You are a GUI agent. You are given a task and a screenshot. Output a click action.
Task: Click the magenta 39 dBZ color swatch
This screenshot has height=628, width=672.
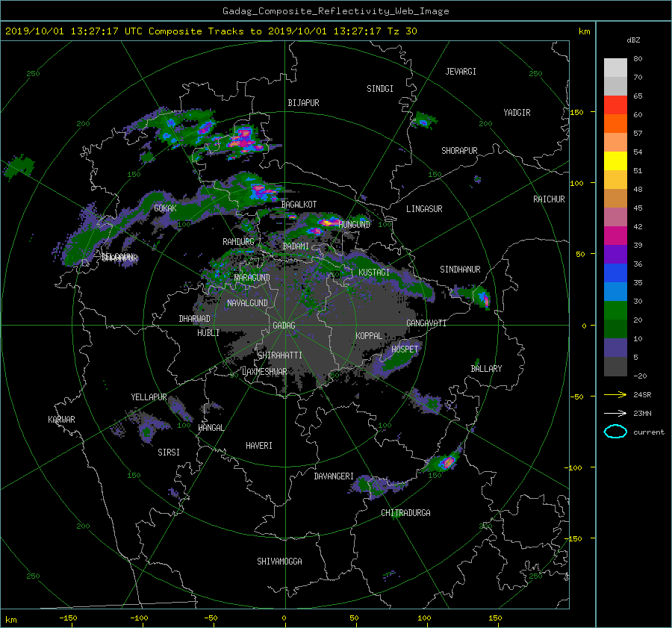click(x=615, y=236)
